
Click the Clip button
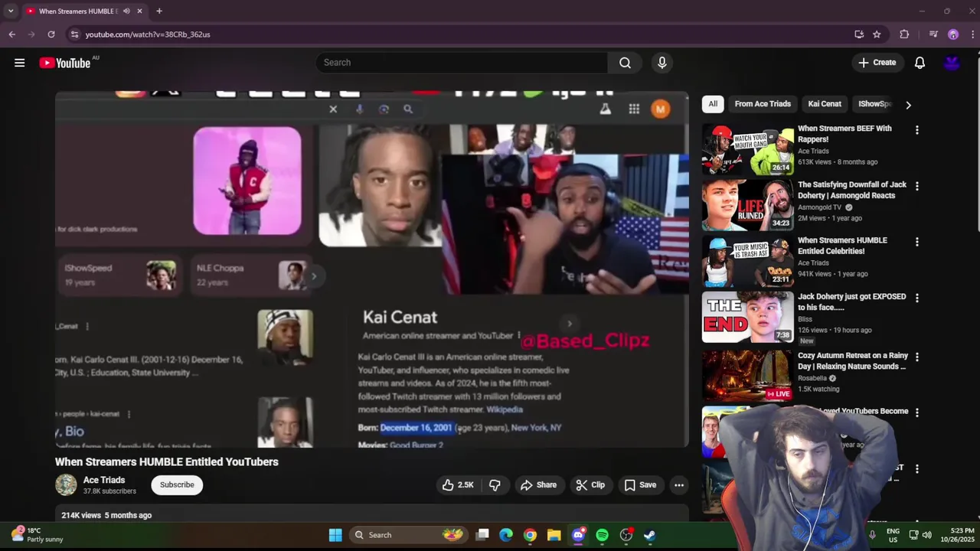[590, 485]
